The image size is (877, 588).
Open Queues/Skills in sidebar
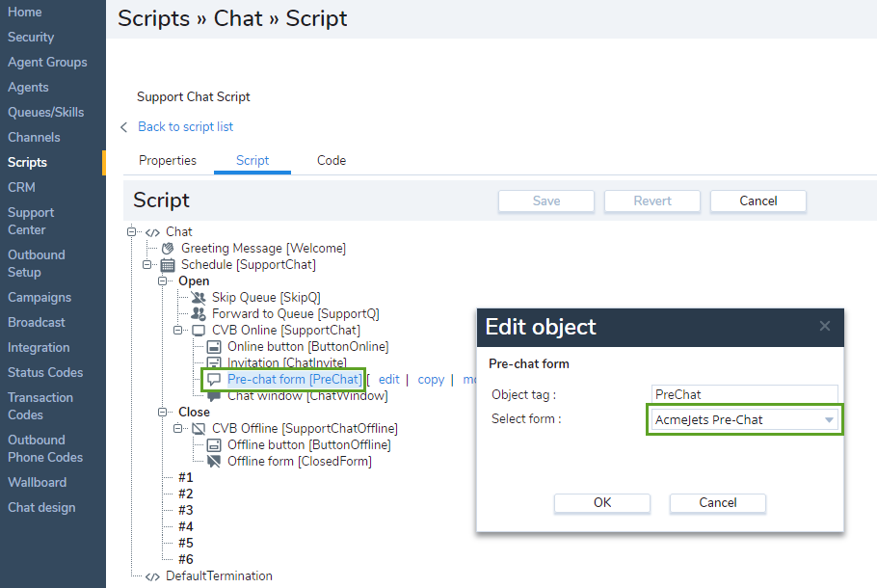tap(46, 112)
